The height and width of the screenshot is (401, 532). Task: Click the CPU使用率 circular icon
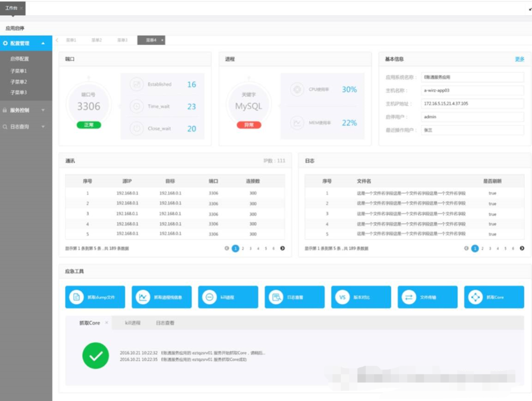pos(297,89)
